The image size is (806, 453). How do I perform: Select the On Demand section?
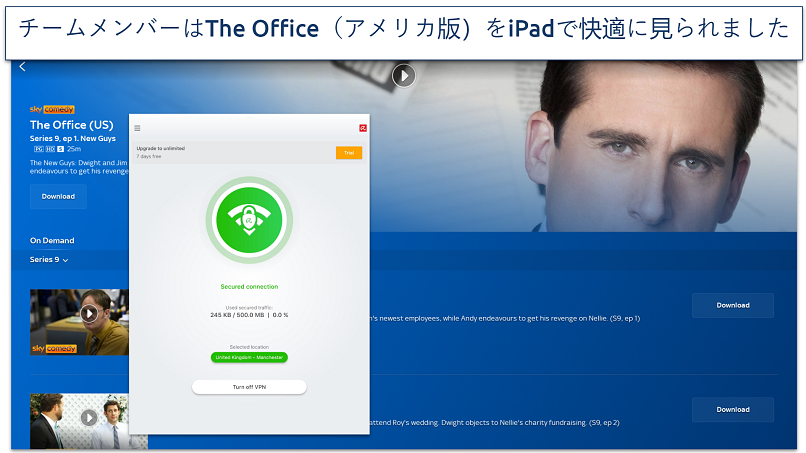coord(52,241)
